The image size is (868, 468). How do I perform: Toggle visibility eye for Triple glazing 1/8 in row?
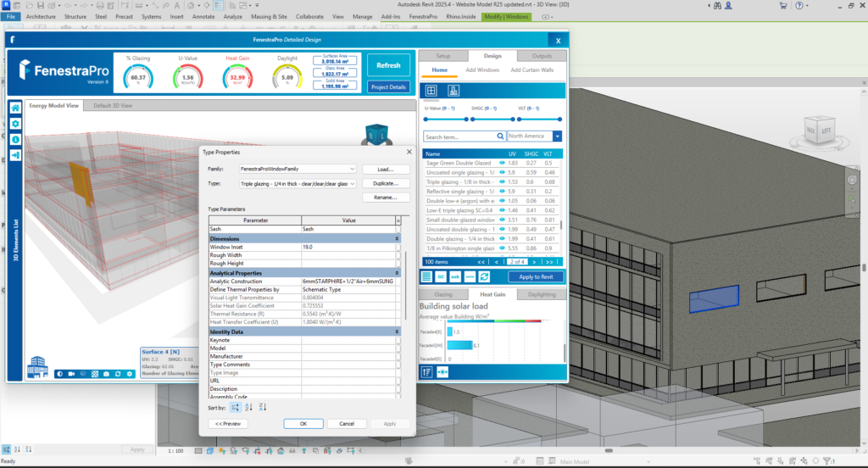[x=502, y=181]
